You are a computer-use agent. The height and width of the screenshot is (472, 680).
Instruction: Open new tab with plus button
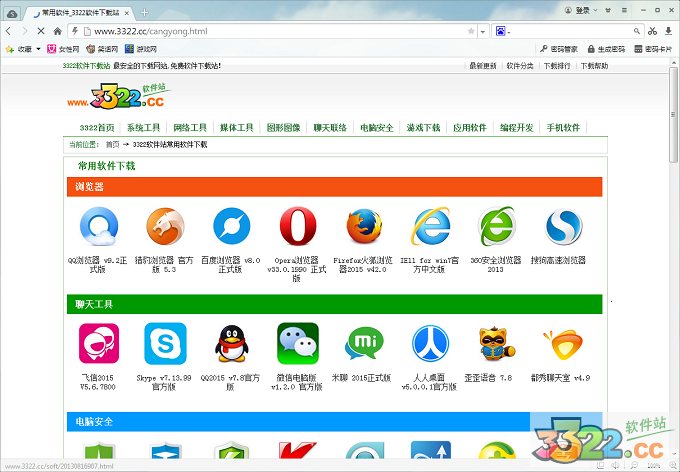144,13
